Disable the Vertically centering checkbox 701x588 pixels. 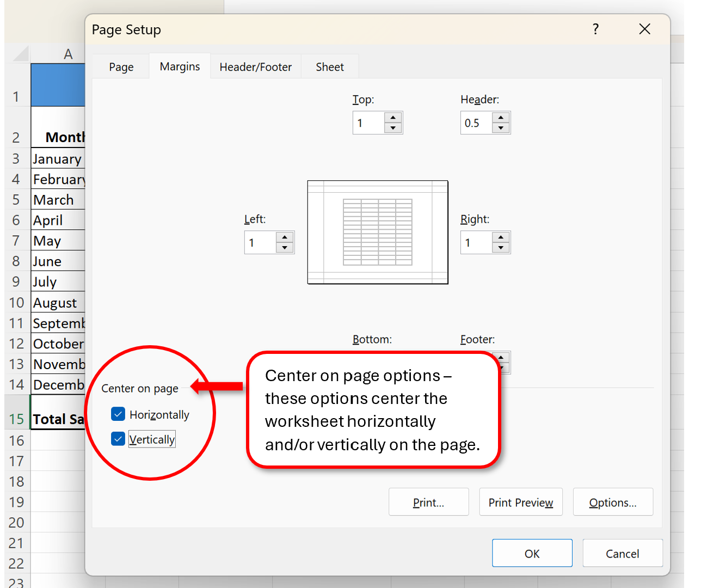(x=118, y=439)
